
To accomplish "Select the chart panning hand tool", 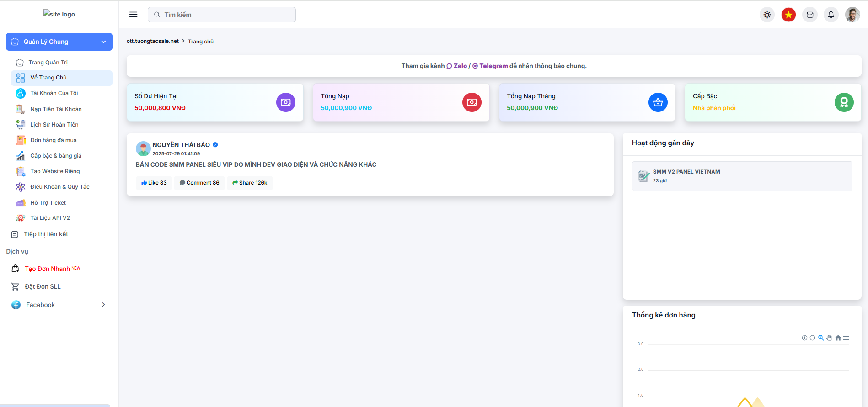I will [x=829, y=338].
